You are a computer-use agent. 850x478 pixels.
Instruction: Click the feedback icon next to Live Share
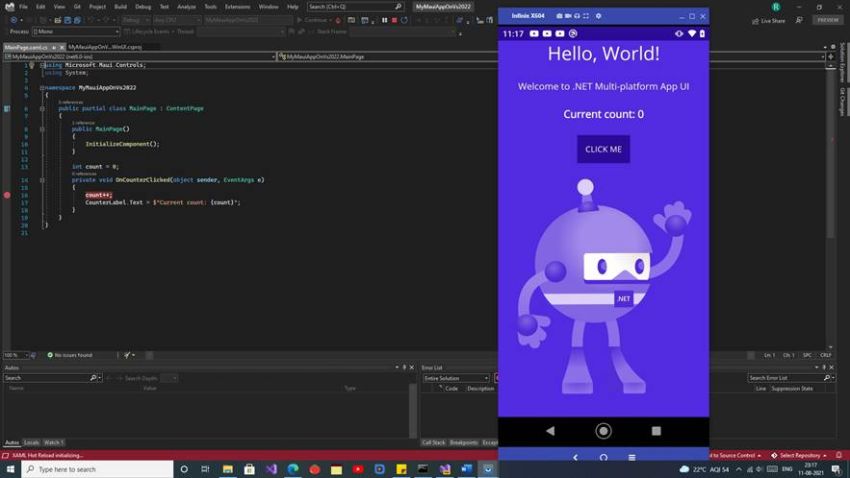tap(799, 20)
